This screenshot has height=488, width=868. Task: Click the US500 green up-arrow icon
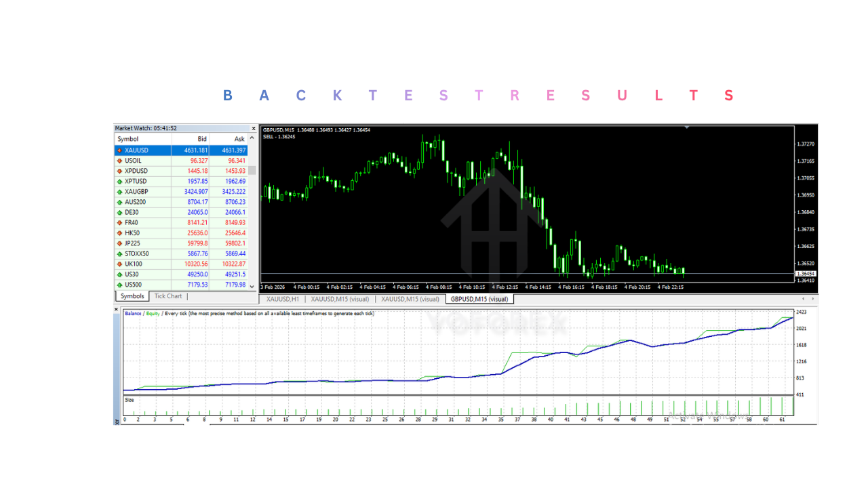pos(119,285)
